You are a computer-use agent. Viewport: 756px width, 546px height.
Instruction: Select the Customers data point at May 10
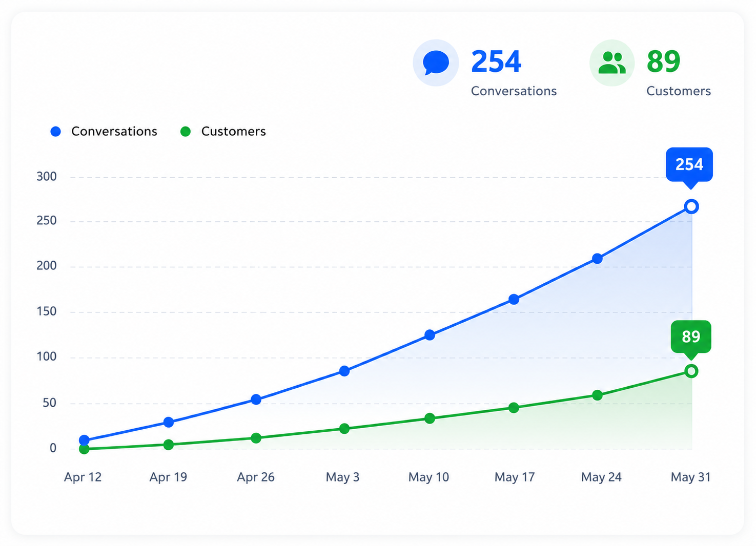tap(430, 418)
